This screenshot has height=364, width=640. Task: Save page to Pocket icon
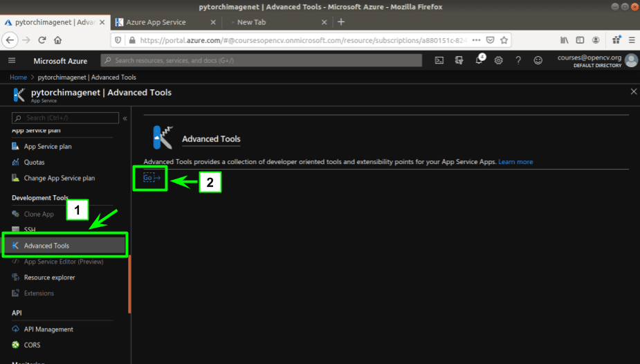tap(490, 40)
